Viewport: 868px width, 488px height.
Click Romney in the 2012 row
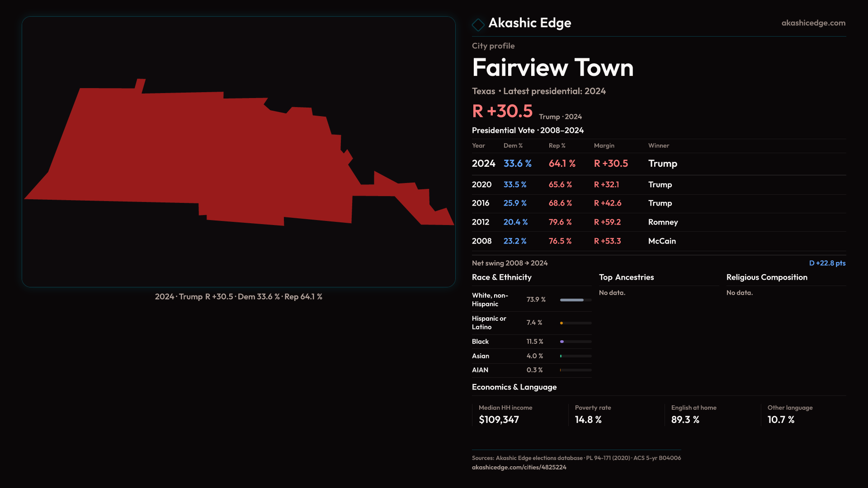663,222
